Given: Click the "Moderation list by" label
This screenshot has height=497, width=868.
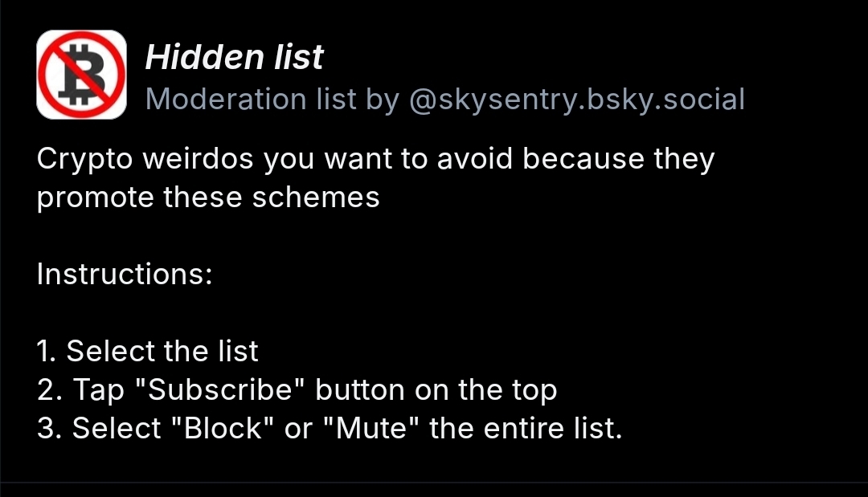Looking at the screenshot, I should click(x=272, y=100).
